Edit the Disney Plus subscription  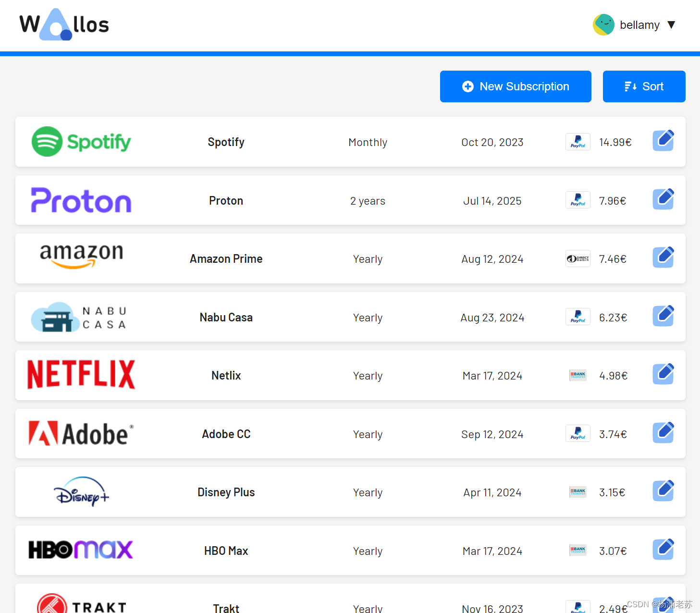click(663, 491)
